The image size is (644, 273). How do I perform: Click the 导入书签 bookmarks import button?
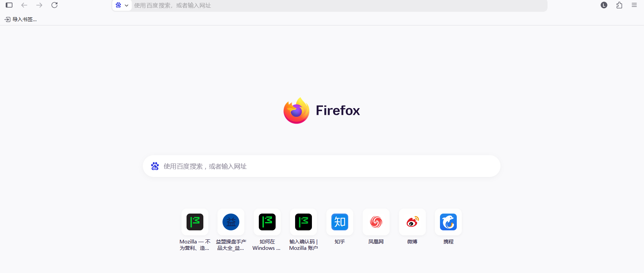click(x=21, y=19)
